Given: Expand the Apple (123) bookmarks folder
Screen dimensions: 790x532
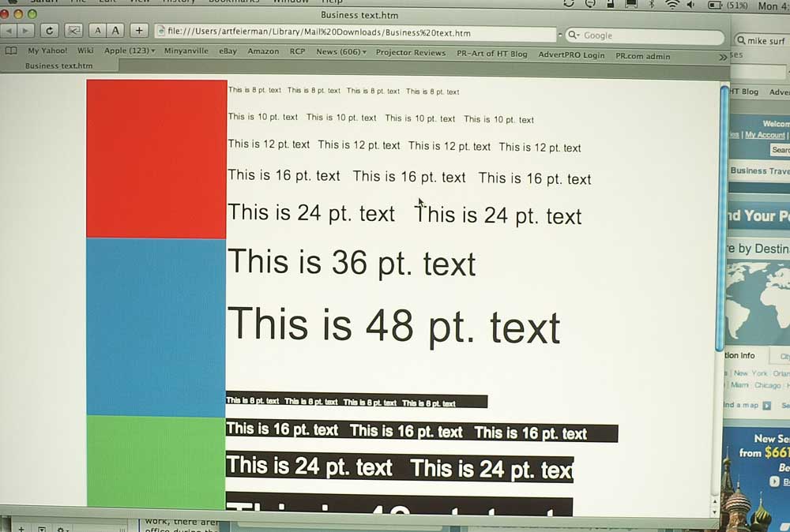Looking at the screenshot, I should pyautogui.click(x=130, y=51).
